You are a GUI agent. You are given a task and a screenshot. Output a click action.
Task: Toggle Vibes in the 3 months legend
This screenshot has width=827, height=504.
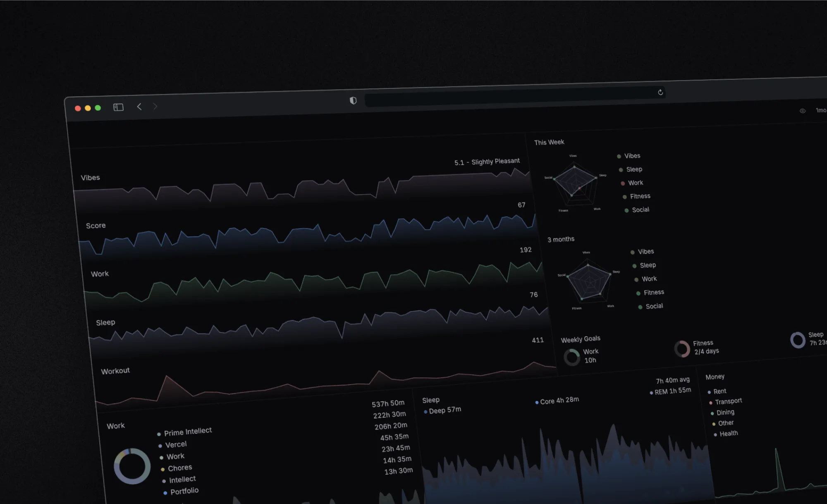[x=642, y=252]
